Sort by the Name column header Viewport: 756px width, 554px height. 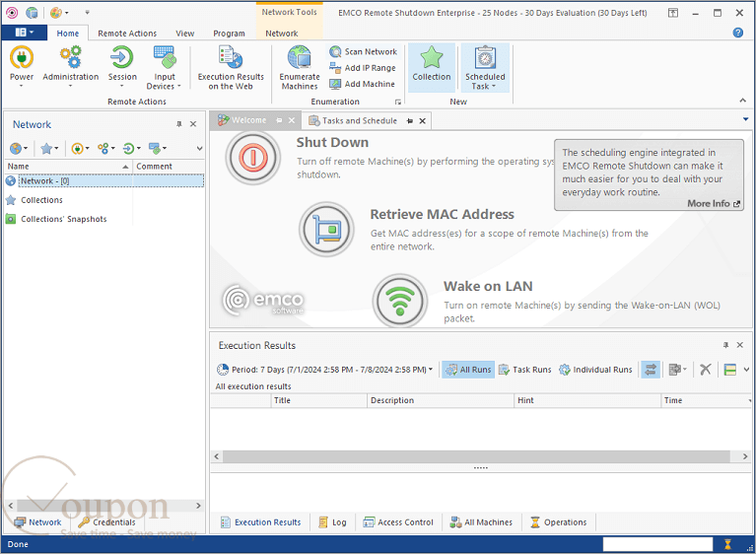tap(68, 167)
